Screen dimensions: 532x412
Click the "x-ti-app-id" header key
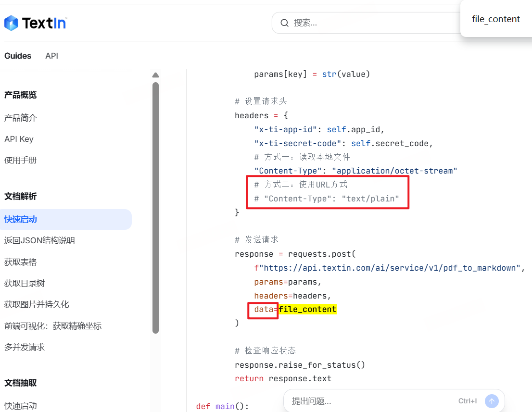(x=285, y=129)
